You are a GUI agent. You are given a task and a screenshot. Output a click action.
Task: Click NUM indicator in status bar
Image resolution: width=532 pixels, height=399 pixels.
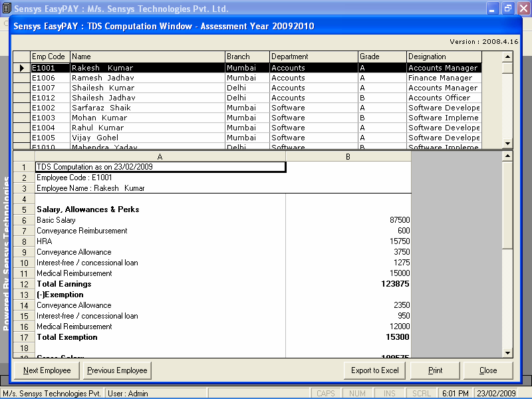357,393
